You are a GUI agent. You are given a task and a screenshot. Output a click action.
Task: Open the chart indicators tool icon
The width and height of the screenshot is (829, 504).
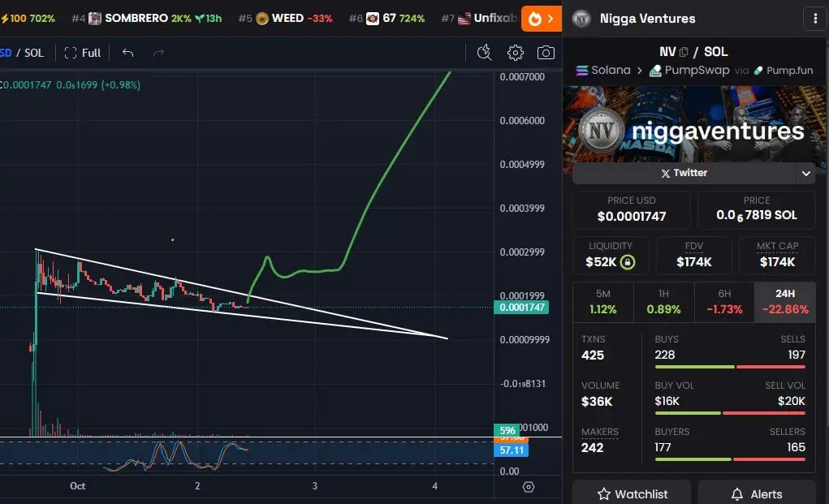point(484,52)
